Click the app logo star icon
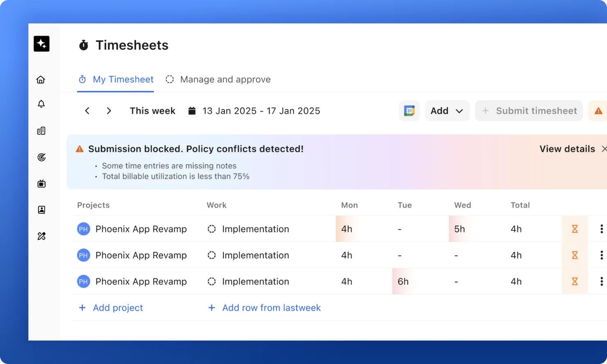 41,43
